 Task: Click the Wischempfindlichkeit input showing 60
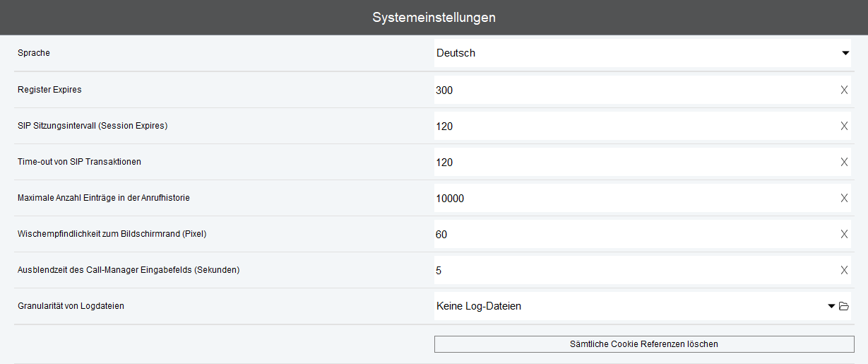[x=629, y=235]
